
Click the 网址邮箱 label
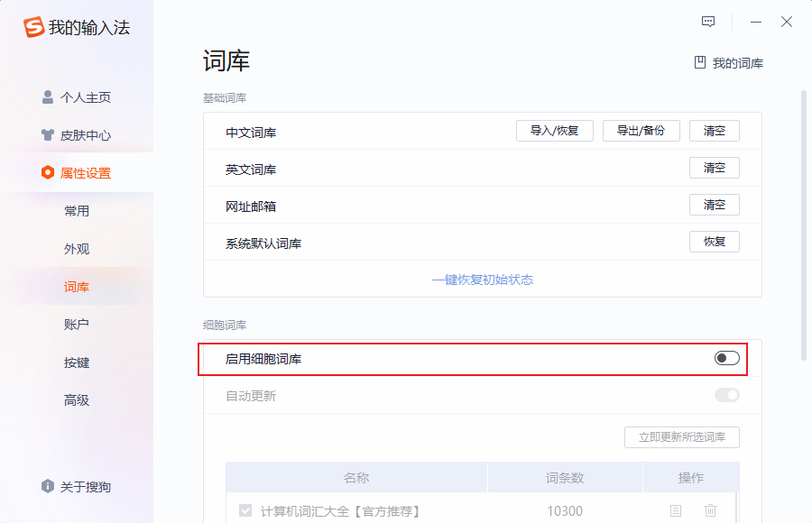pyautogui.click(x=251, y=206)
